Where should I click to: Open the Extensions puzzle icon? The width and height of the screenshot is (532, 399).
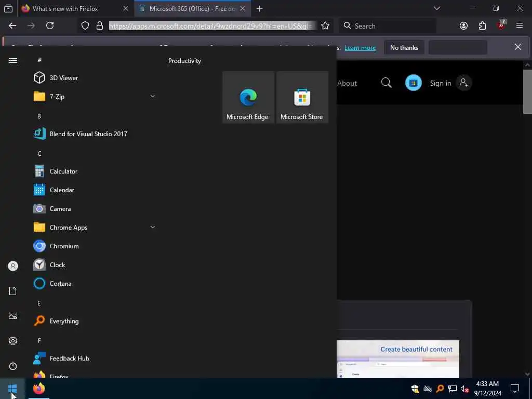[482, 26]
